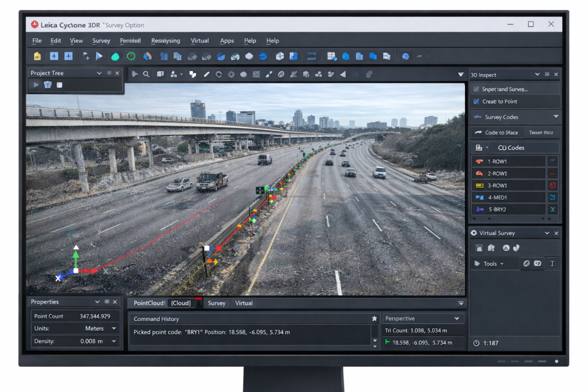Click the trash bin icon in Project Tree
Screen dimensions: 588x392
(x=48, y=85)
